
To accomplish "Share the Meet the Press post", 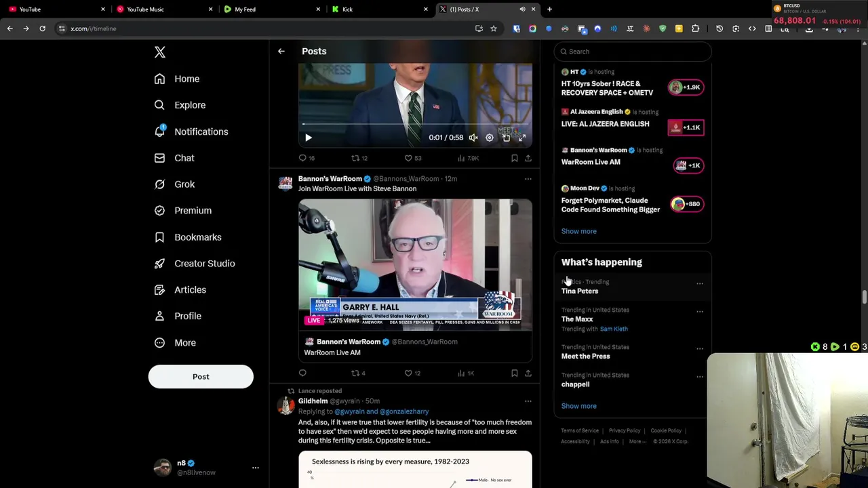I will (x=528, y=158).
